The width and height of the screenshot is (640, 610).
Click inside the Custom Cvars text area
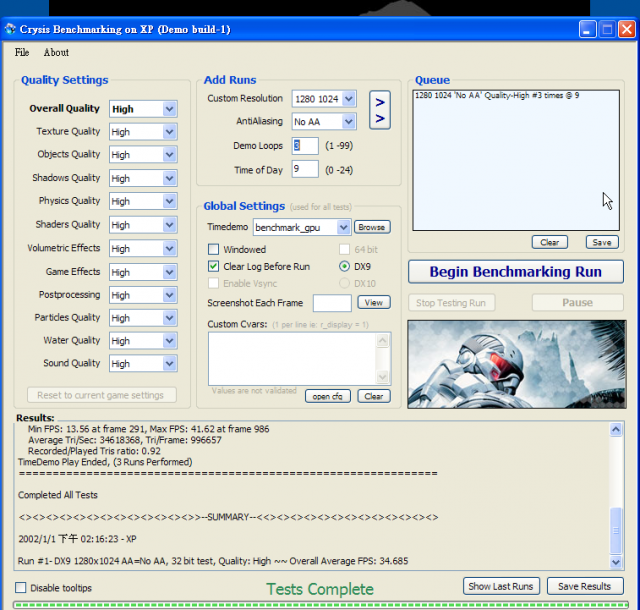tap(292, 358)
